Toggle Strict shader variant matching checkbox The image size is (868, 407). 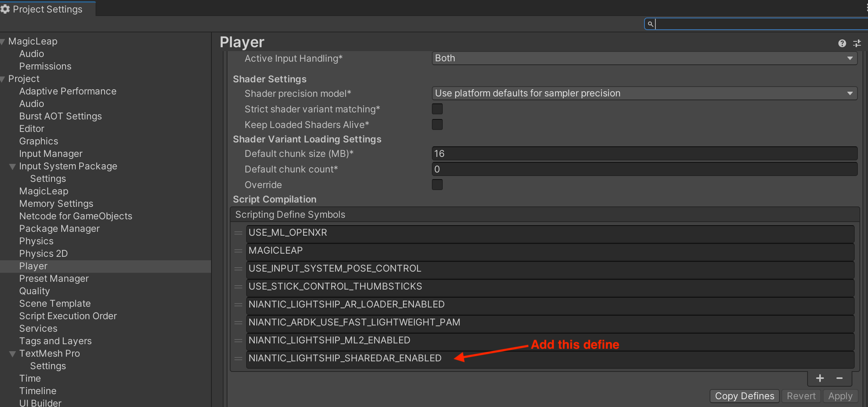point(437,109)
